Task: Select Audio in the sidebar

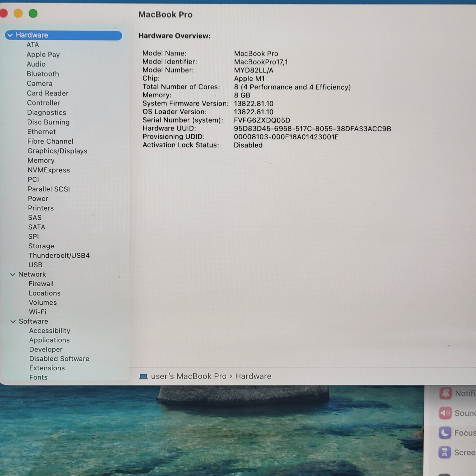Action: [36, 64]
